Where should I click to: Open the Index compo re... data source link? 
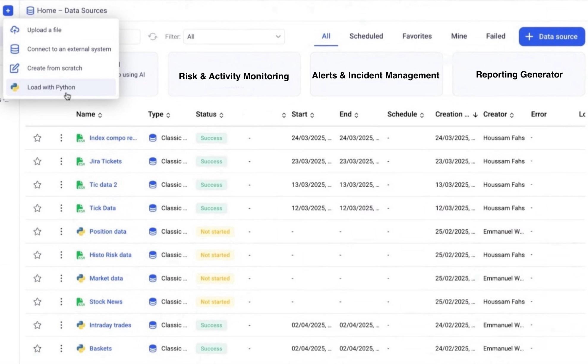pyautogui.click(x=113, y=138)
